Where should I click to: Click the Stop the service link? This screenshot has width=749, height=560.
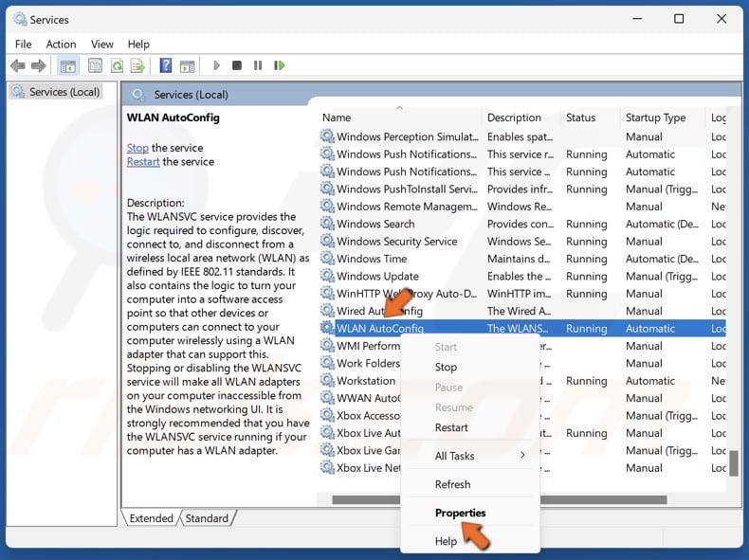[137, 148]
